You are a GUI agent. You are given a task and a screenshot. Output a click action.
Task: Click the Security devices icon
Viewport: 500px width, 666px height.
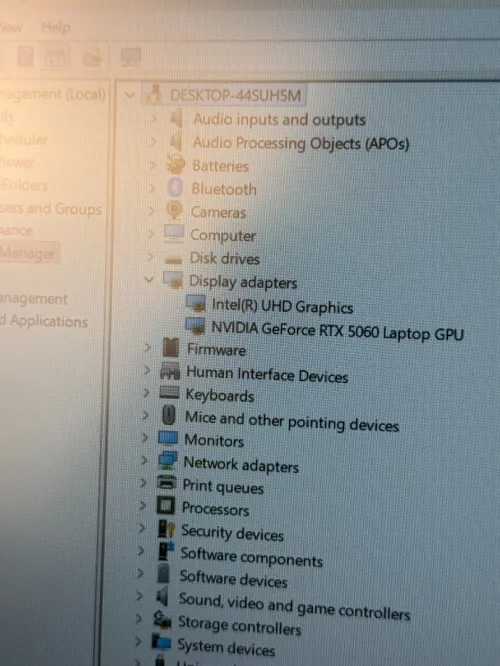click(166, 529)
